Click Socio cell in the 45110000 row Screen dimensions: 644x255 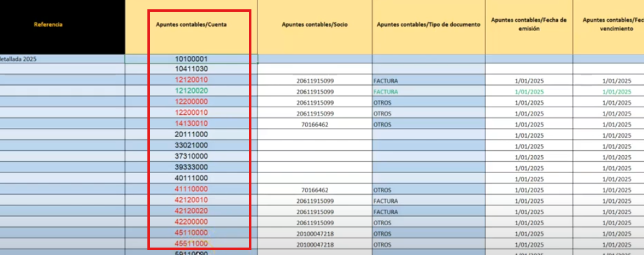pos(315,233)
